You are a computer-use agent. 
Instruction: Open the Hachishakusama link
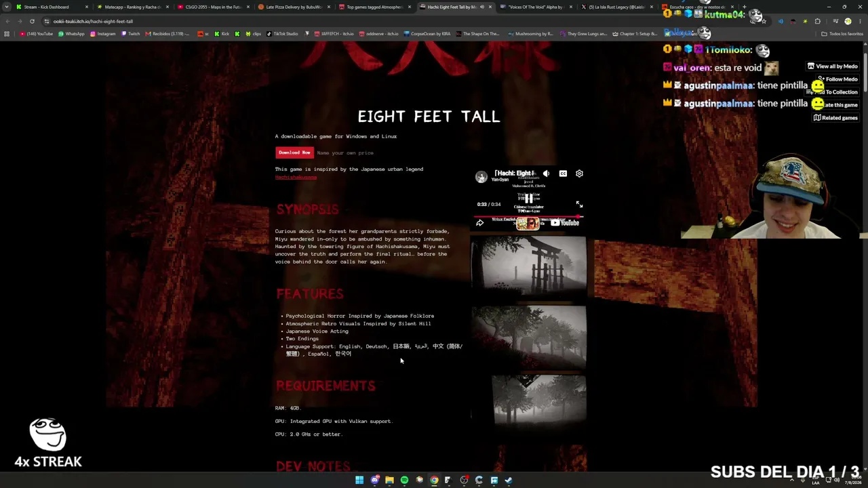[296, 177]
